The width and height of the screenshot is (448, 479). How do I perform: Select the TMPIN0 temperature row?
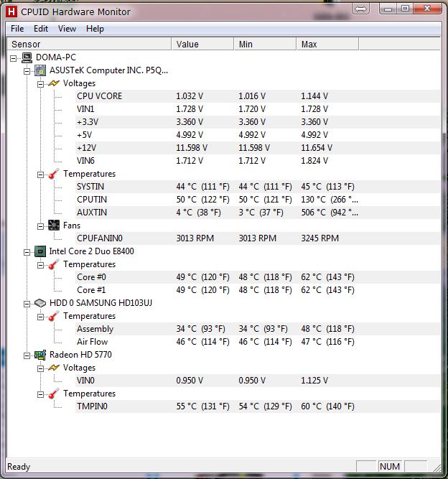pyautogui.click(x=258, y=406)
